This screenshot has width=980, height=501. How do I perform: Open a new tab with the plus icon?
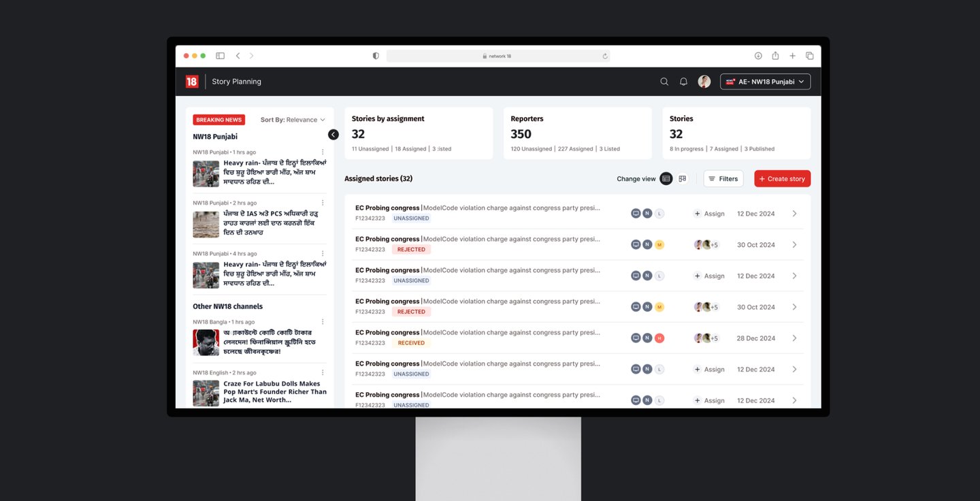pyautogui.click(x=792, y=56)
